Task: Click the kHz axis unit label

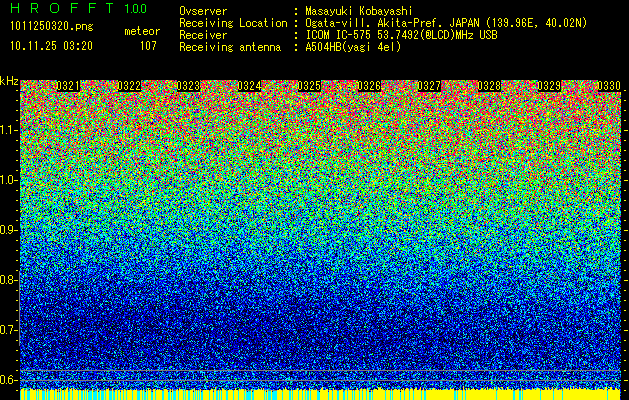Action: click(9, 81)
